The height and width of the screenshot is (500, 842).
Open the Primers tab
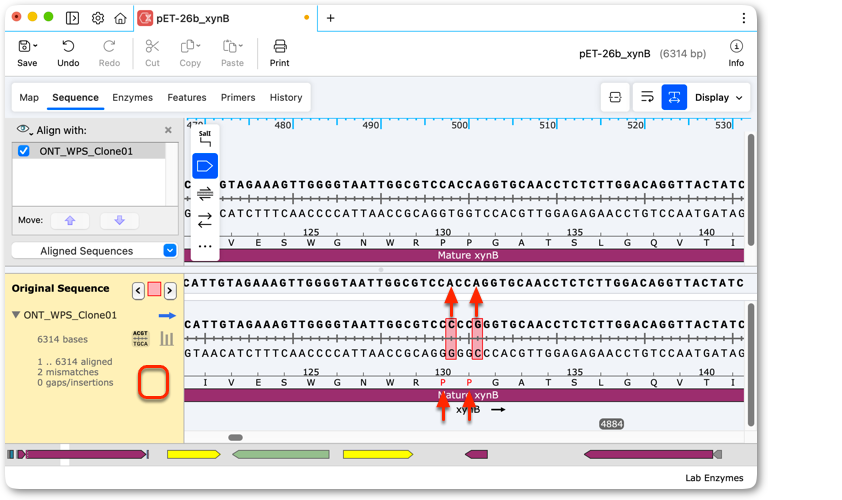pyautogui.click(x=238, y=97)
